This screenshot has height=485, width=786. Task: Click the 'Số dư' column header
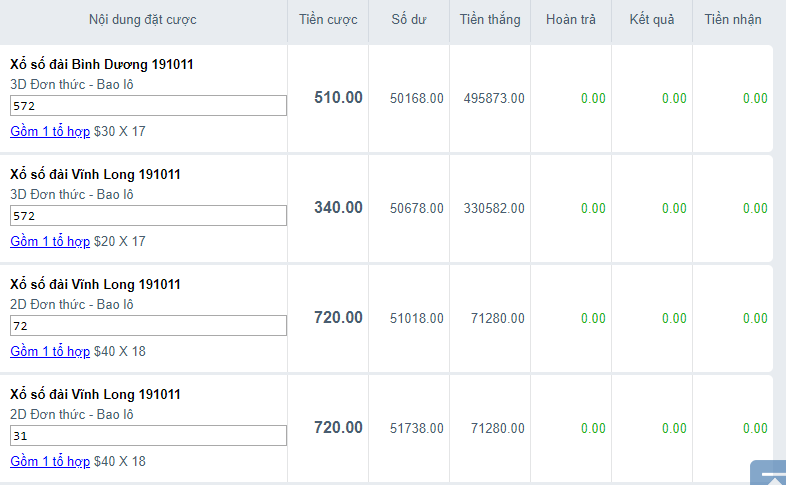point(409,20)
